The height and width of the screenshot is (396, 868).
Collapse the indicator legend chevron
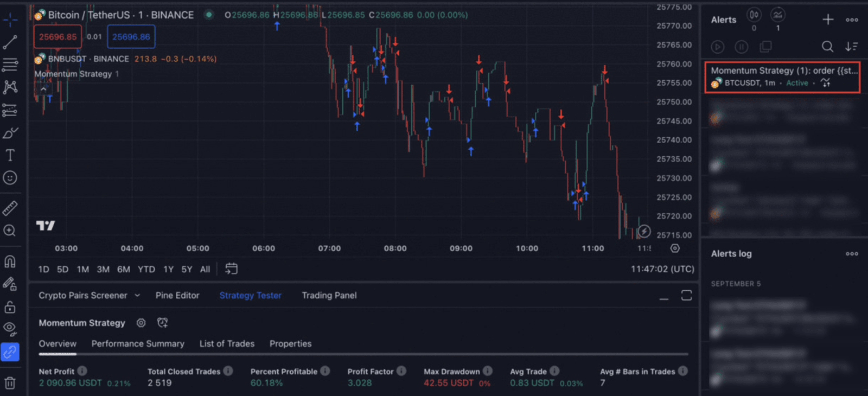[43, 89]
